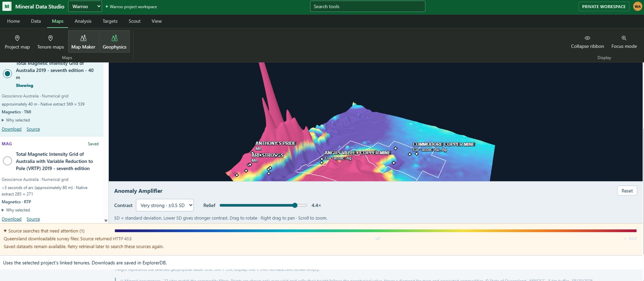Click the Private Workspace button

pos(604,6)
